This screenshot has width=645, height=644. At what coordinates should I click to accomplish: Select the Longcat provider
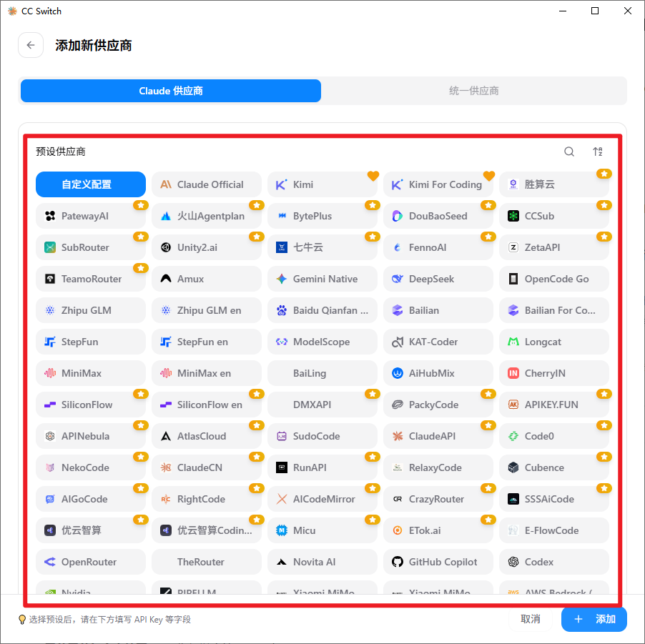(x=554, y=342)
